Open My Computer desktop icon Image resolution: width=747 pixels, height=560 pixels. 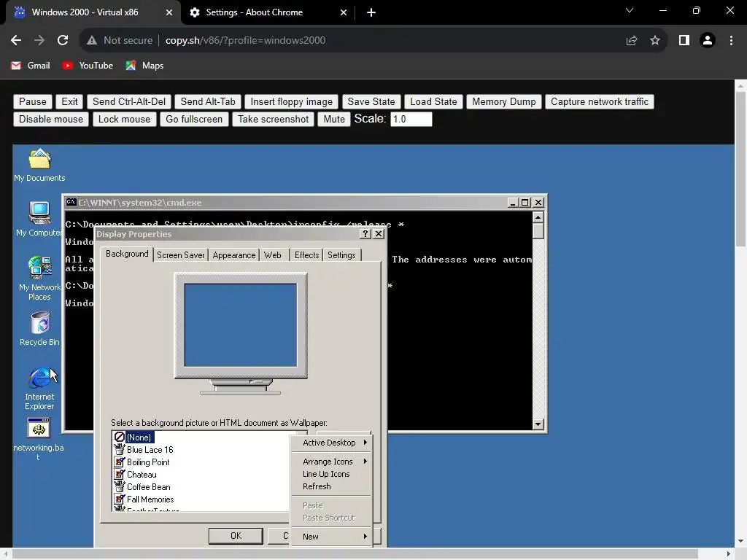tap(39, 219)
